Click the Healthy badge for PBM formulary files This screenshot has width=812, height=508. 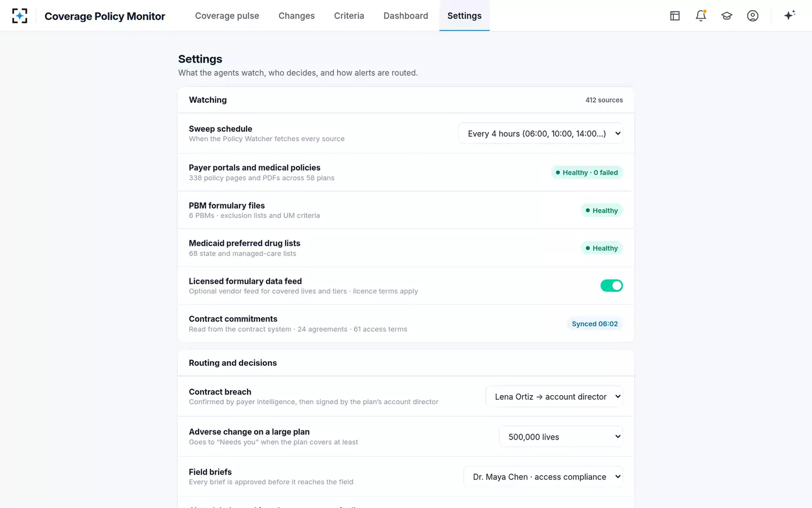pyautogui.click(x=602, y=211)
